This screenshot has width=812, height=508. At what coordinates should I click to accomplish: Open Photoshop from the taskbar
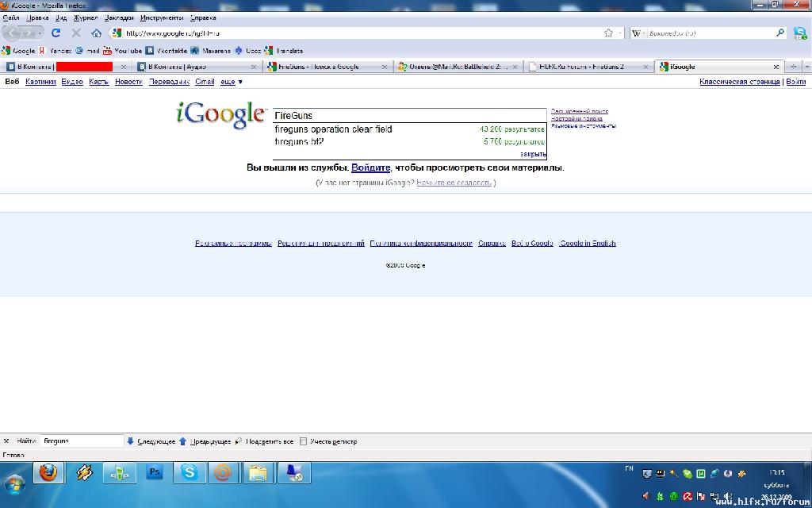tap(155, 473)
